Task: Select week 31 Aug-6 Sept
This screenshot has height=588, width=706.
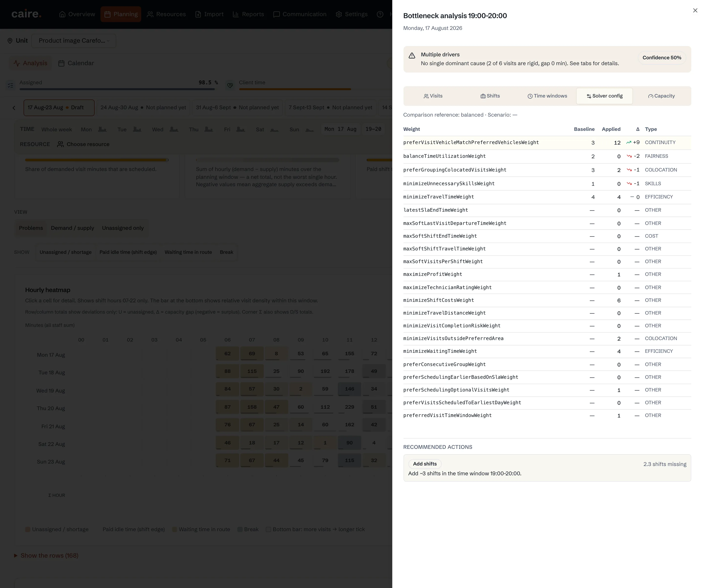Action: pyautogui.click(x=237, y=108)
